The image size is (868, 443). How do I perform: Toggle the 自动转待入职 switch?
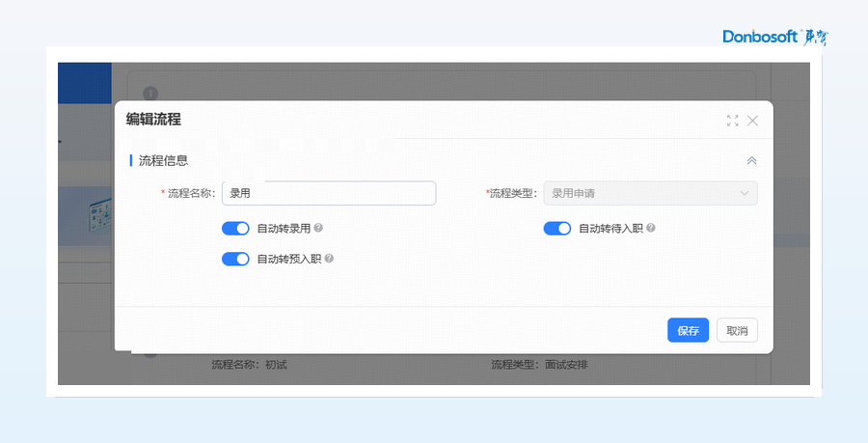coord(557,228)
